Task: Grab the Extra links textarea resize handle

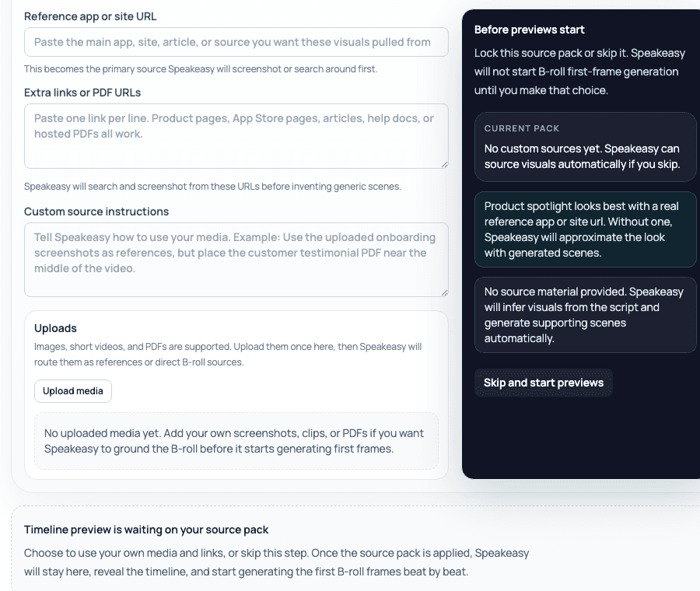Action: point(444,165)
